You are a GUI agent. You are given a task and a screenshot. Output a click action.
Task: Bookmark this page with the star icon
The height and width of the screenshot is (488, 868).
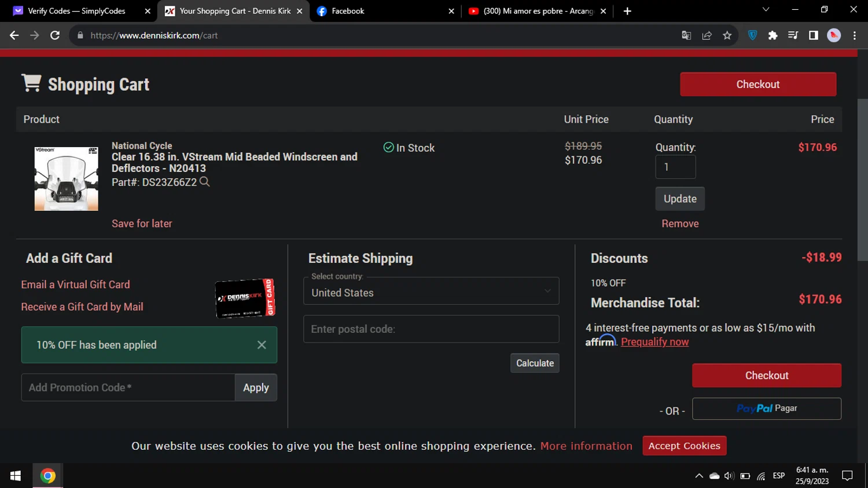(x=727, y=35)
